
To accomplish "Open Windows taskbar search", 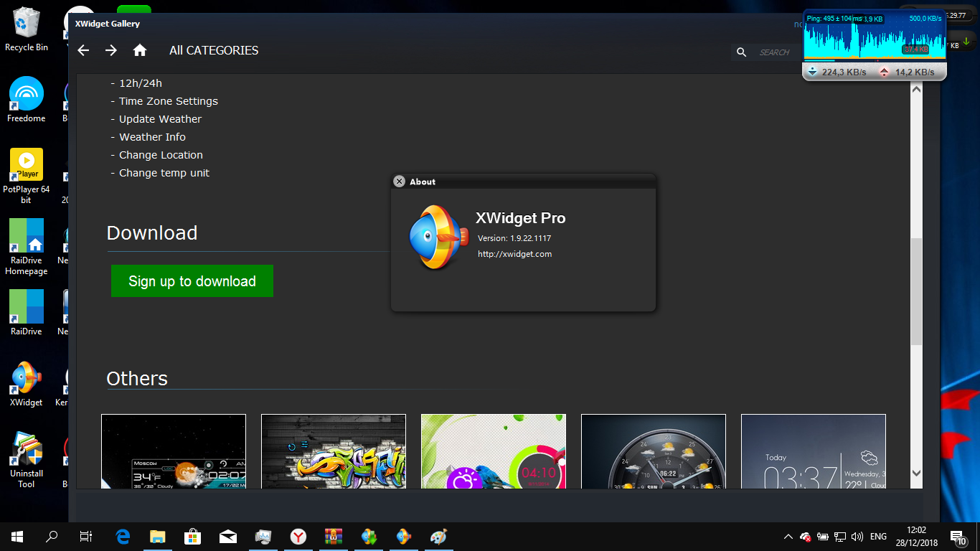I will (52, 536).
